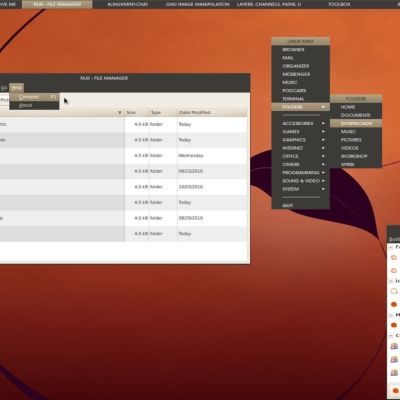Image resolution: width=400 pixels, height=400 pixels.
Task: Expand the Folders submenu entry
Action: point(301,107)
